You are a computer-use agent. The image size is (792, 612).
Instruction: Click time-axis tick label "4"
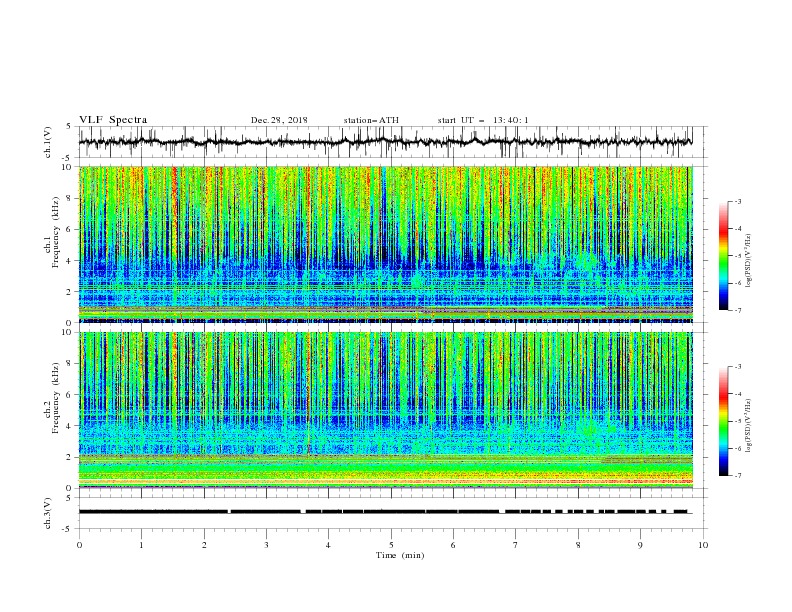[x=328, y=545]
